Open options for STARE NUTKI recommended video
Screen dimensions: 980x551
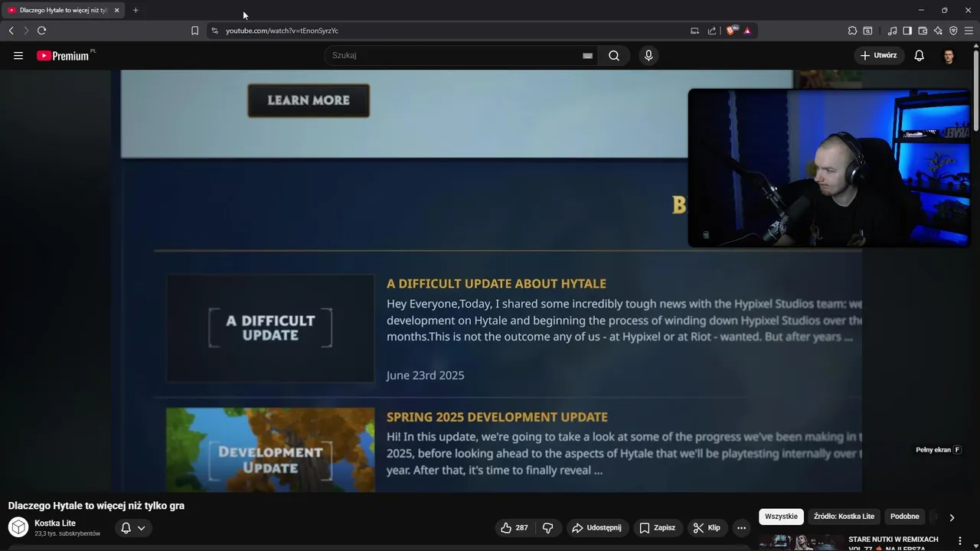(x=960, y=540)
